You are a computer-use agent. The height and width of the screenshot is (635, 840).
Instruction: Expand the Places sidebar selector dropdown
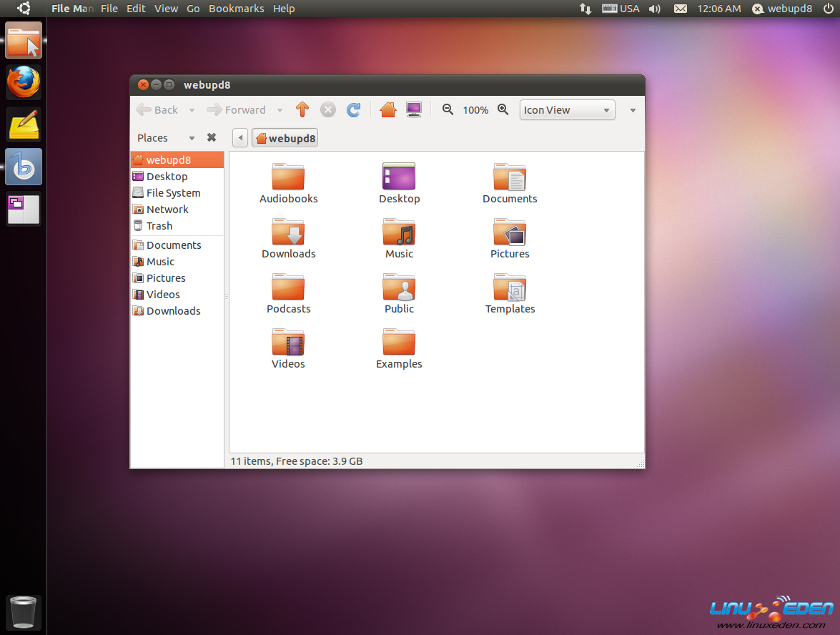192,138
